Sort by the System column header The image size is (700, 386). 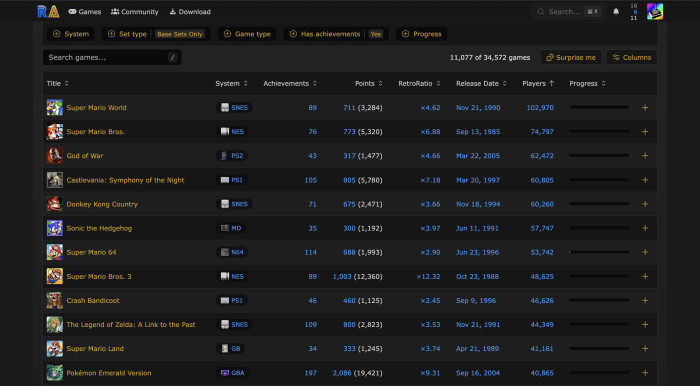point(231,83)
